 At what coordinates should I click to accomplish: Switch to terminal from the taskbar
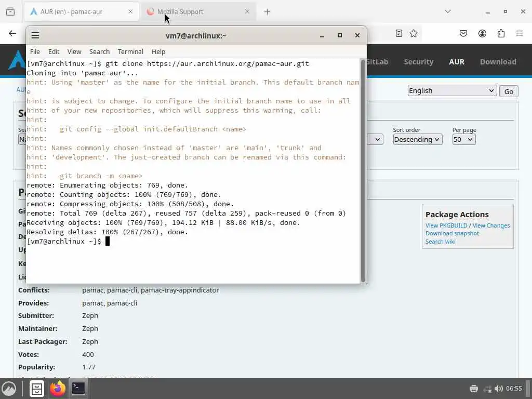78,389
